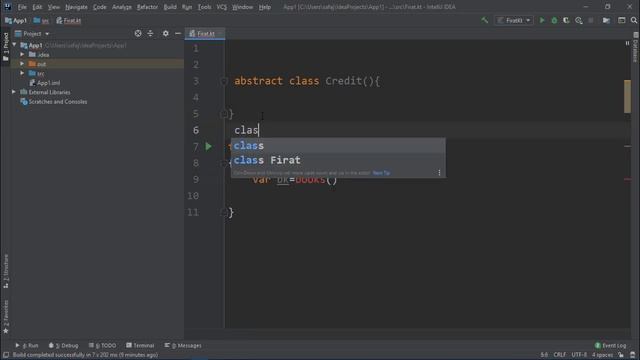Click locate/scroll from source target icon
The width and height of the screenshot is (640, 360).
pyautogui.click(x=138, y=33)
